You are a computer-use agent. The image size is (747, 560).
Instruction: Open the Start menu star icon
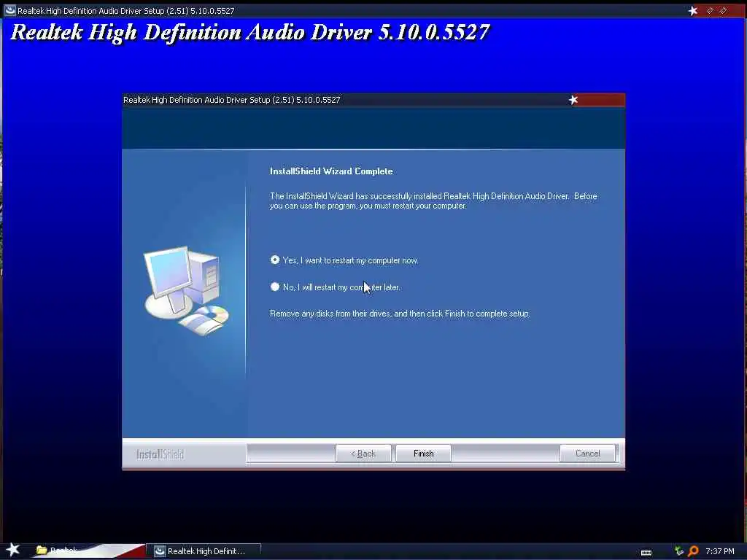click(13, 550)
